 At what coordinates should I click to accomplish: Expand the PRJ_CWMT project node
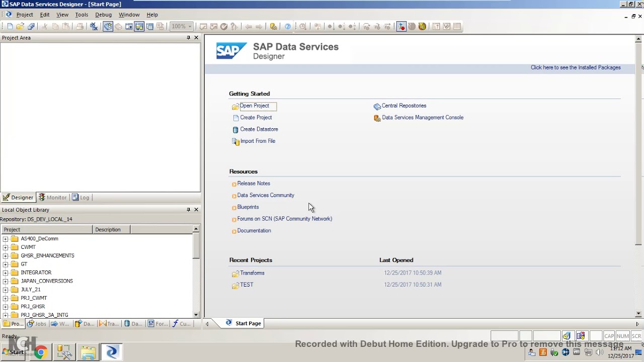(x=6, y=298)
